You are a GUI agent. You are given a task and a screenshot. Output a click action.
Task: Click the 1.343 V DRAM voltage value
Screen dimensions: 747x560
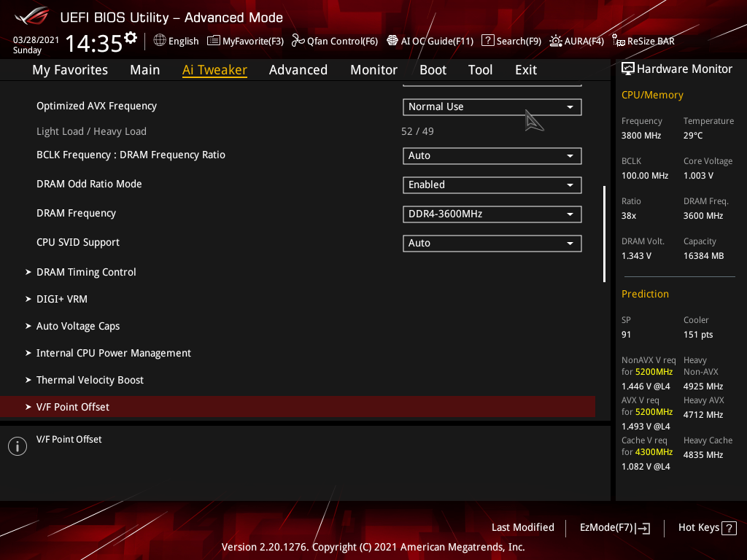tap(636, 256)
